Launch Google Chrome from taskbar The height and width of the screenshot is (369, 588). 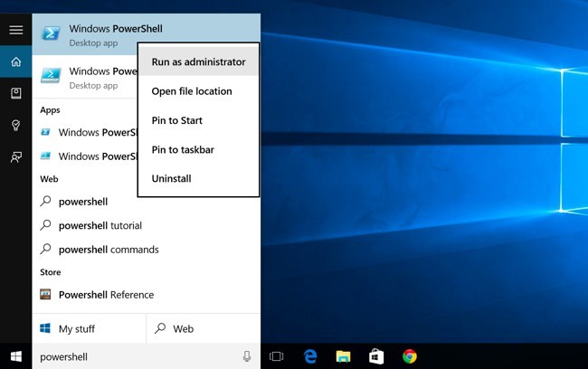[x=410, y=357]
